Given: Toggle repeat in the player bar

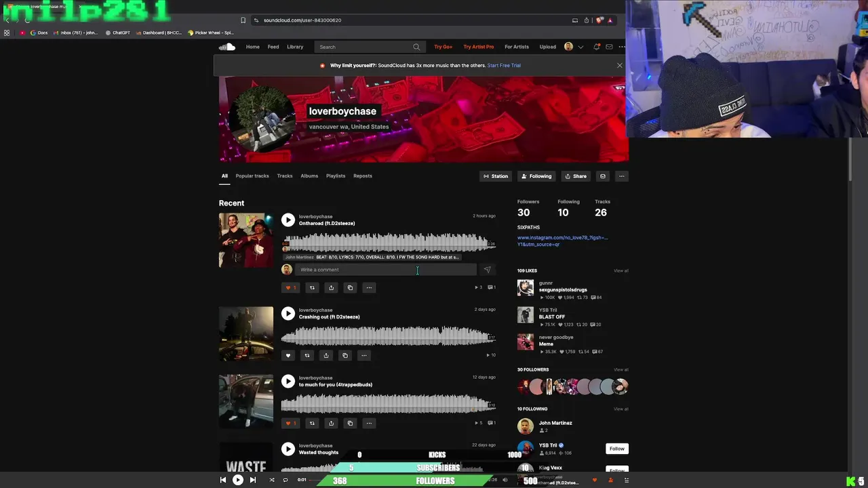Looking at the screenshot, I should pos(285,480).
